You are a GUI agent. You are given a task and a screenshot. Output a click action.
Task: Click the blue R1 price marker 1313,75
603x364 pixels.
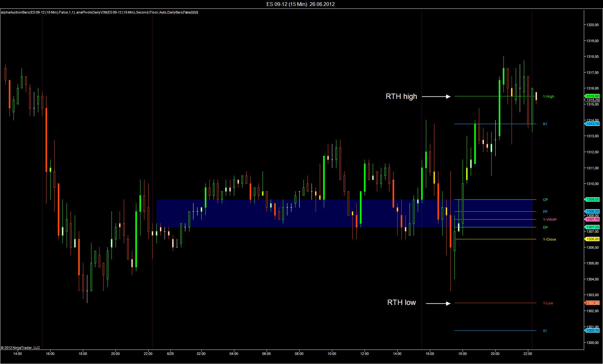592,124
